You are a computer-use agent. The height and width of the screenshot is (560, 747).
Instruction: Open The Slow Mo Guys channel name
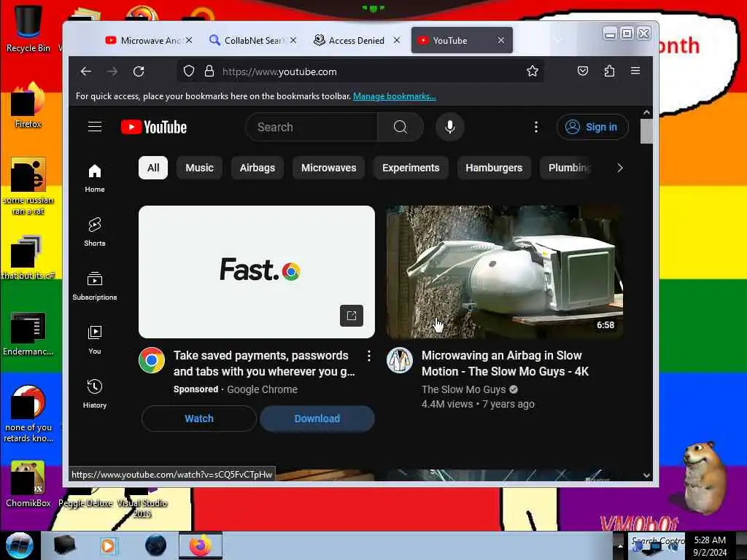[463, 389]
